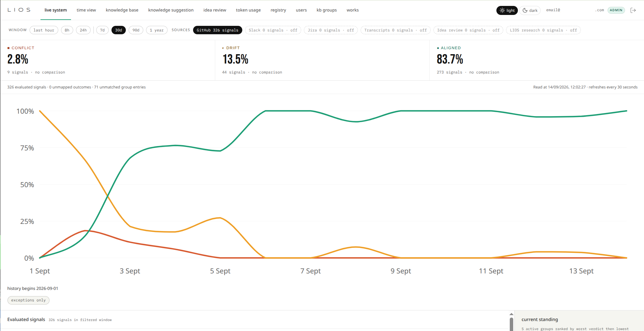Click the Aligned 83.7% card
The height and width of the screenshot is (331, 644).
click(537, 60)
